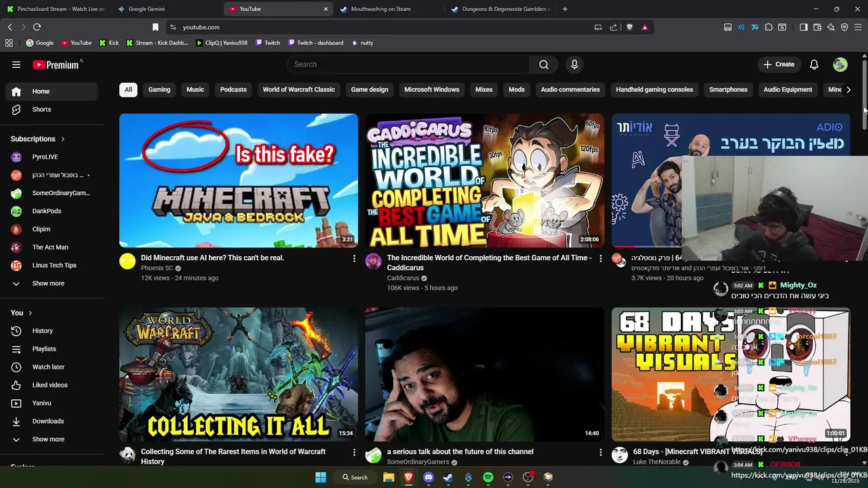Click the Caddicarus channel avatar
This screenshot has height=488, width=868.
[x=374, y=262]
